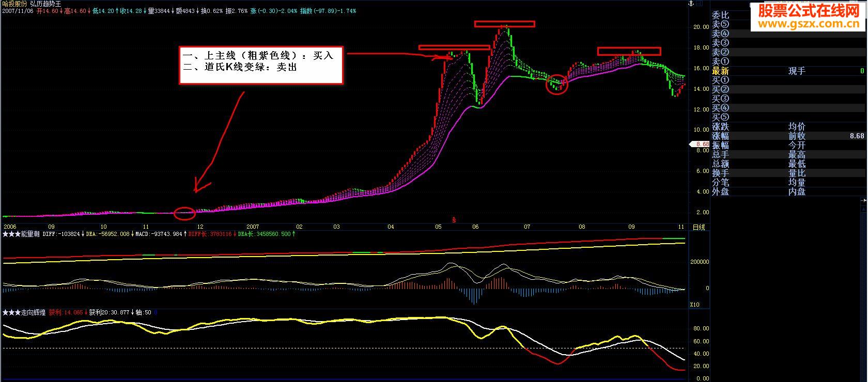
Task: Switch period via the 日线 label
Action: click(699, 227)
